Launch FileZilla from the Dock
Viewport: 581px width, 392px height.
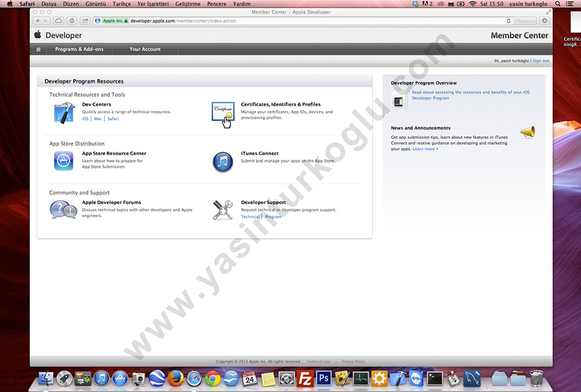click(x=306, y=379)
